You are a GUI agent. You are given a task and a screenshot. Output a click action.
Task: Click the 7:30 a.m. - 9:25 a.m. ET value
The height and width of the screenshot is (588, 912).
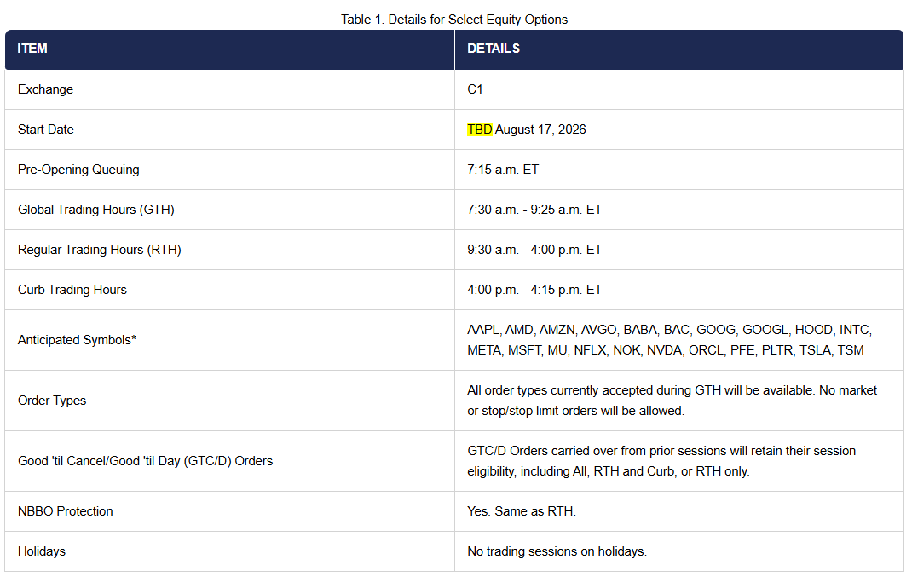point(534,210)
